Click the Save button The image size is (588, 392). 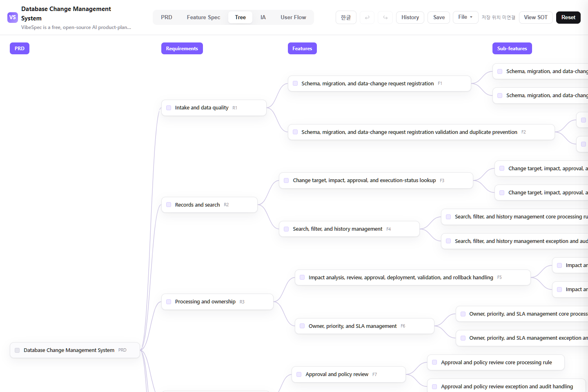coord(439,18)
